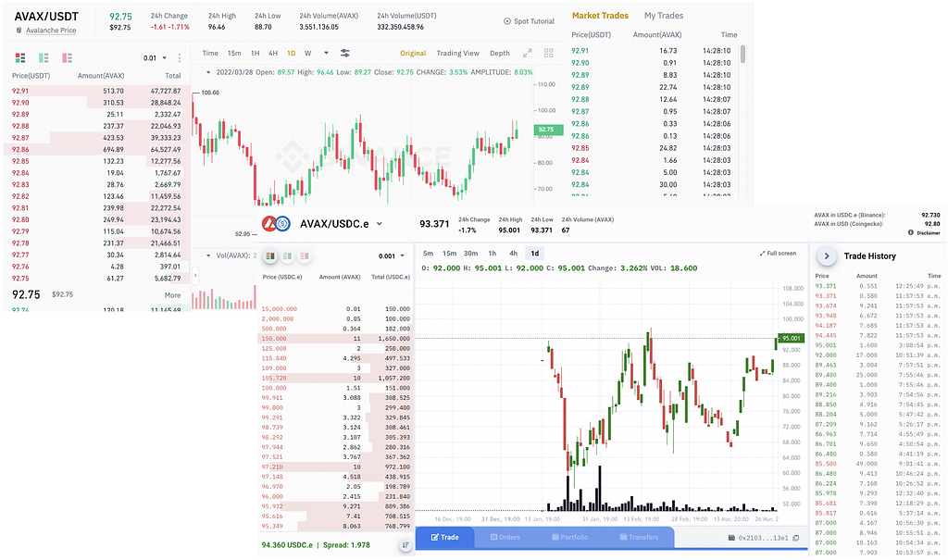Image resolution: width=948 pixels, height=560 pixels.
Task: Collapse the Trade History panel
Action: tap(827, 255)
